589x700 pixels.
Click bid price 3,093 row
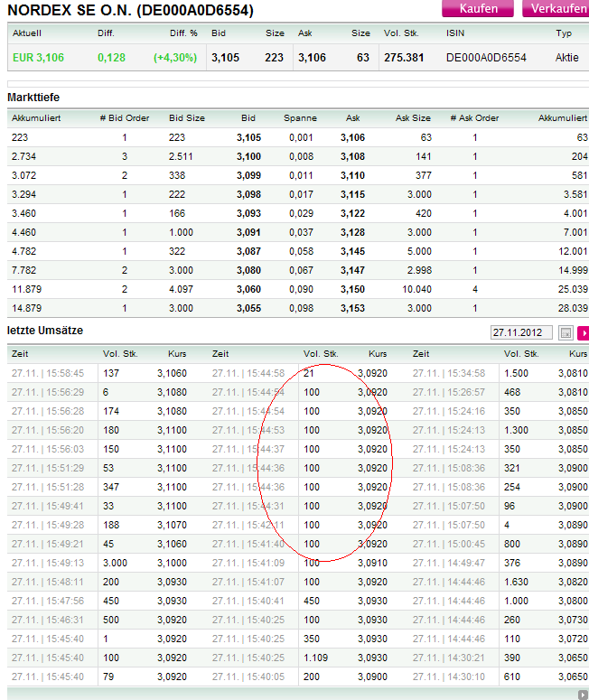point(248,213)
